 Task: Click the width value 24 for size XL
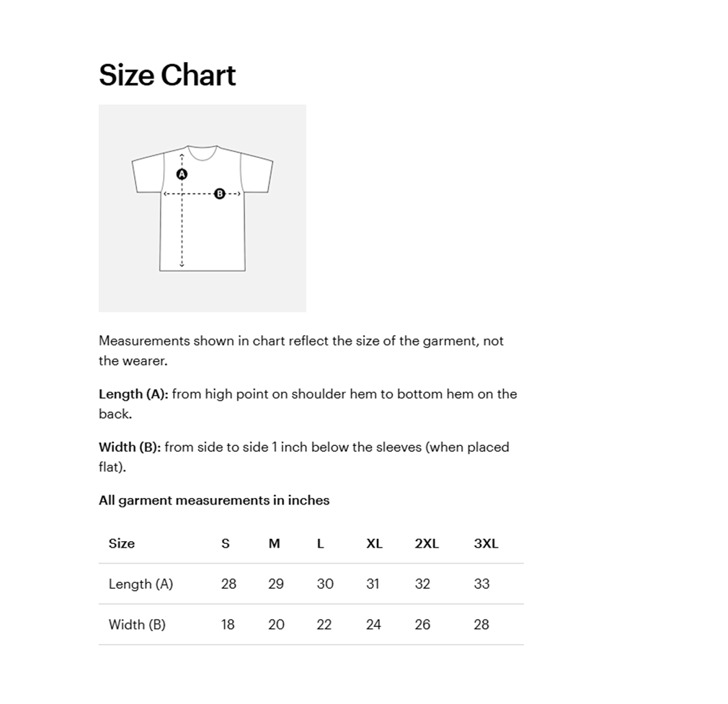coord(373,625)
